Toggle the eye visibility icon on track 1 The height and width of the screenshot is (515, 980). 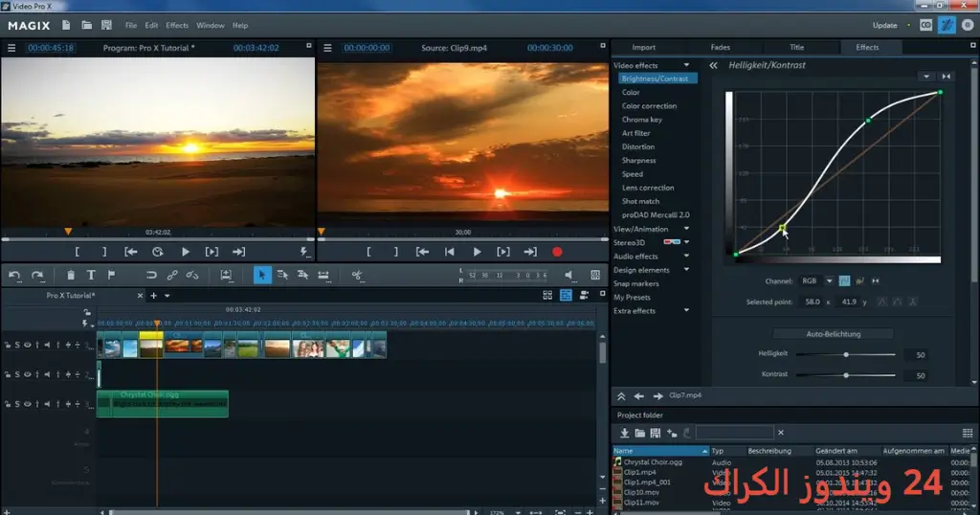pos(28,345)
